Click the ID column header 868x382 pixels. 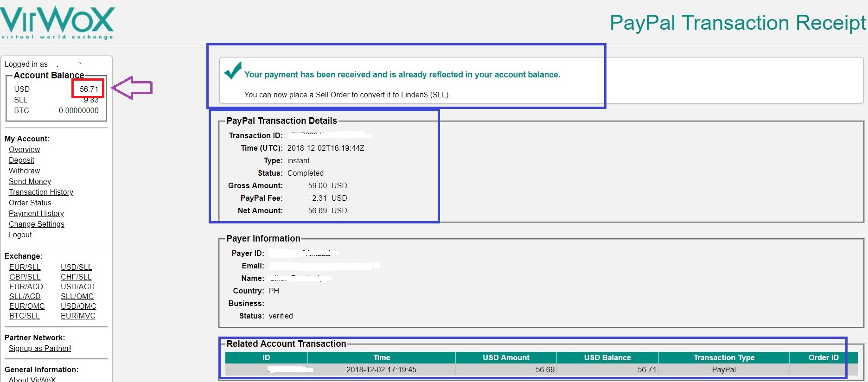(266, 357)
